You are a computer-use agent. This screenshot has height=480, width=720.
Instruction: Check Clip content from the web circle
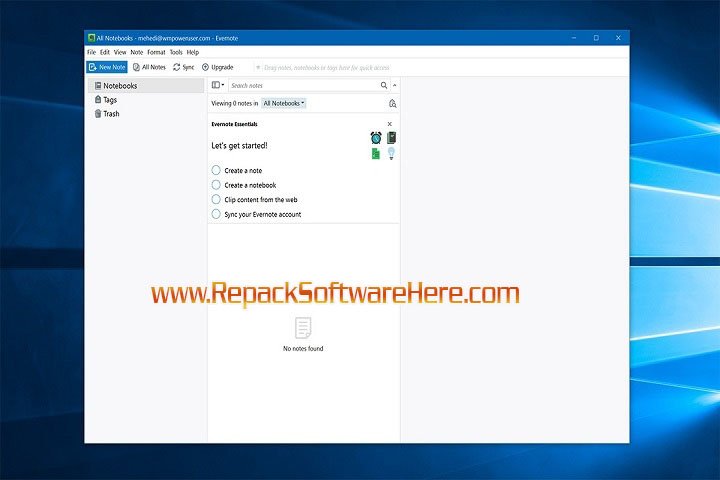pyautogui.click(x=216, y=199)
